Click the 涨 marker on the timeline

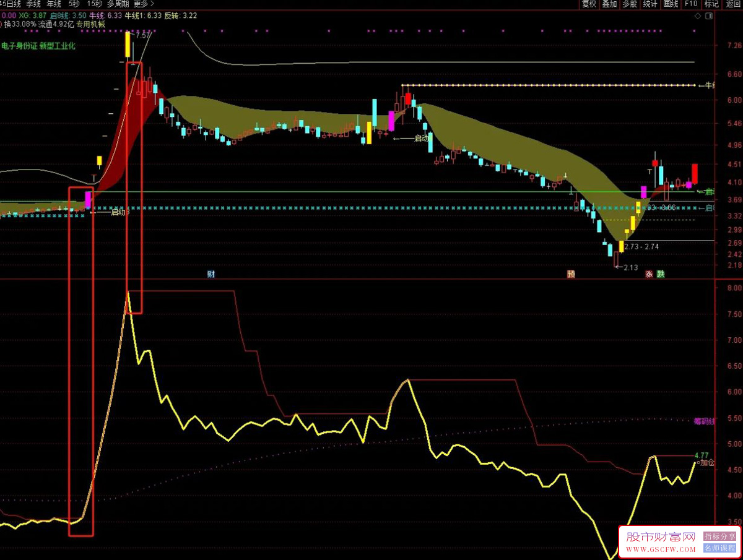pyautogui.click(x=650, y=274)
